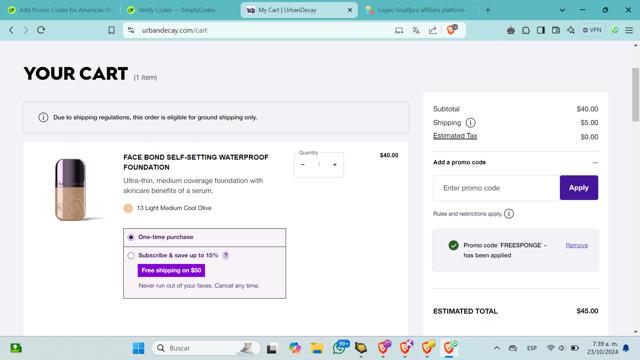The height and width of the screenshot is (360, 640).
Task: Open Brave Shields lion icon
Action: coord(452,29)
